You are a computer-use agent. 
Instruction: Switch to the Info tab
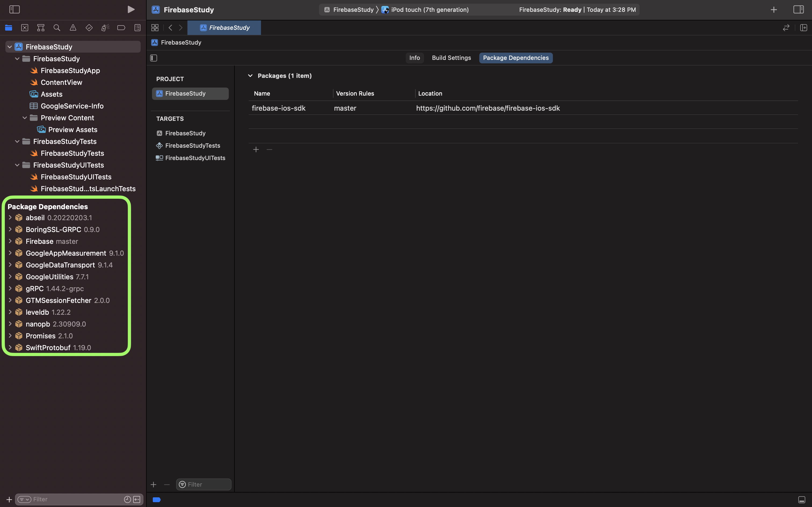(x=414, y=58)
